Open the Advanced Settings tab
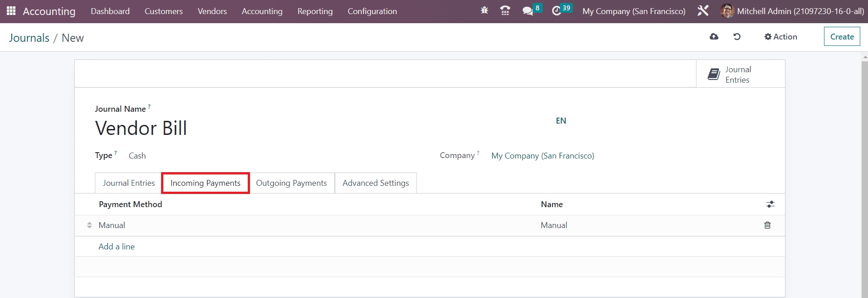Screen dimensions: 868x298 (x=375, y=183)
